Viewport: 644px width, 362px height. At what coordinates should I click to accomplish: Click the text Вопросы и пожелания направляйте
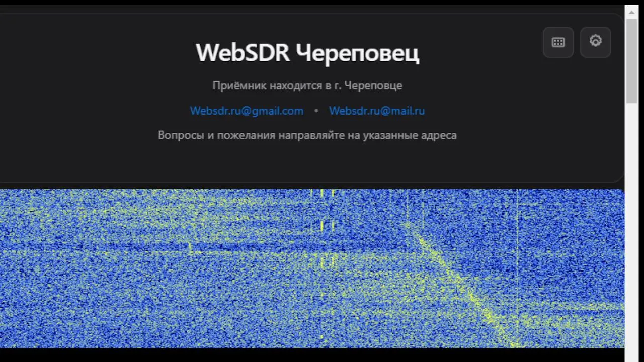click(x=251, y=135)
